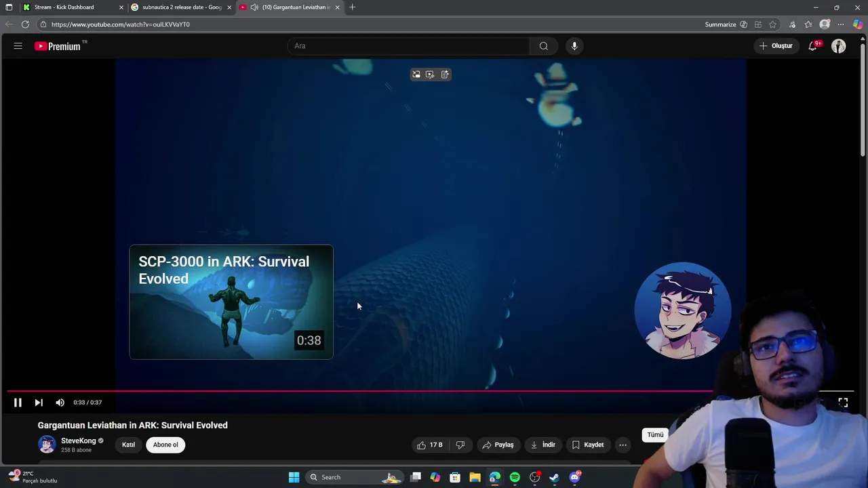This screenshot has height=488, width=868.
Task: Click the address bar URL
Action: 121,24
